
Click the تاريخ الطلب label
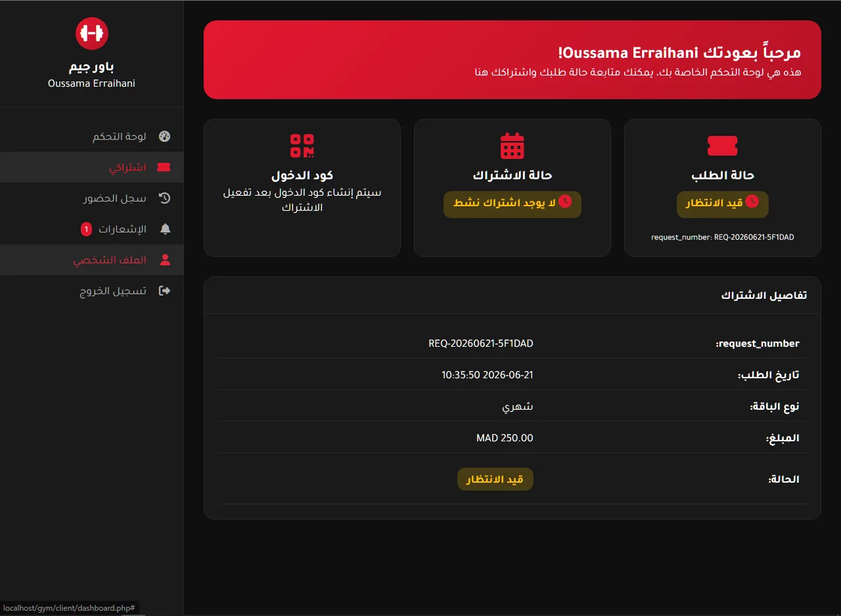(769, 375)
